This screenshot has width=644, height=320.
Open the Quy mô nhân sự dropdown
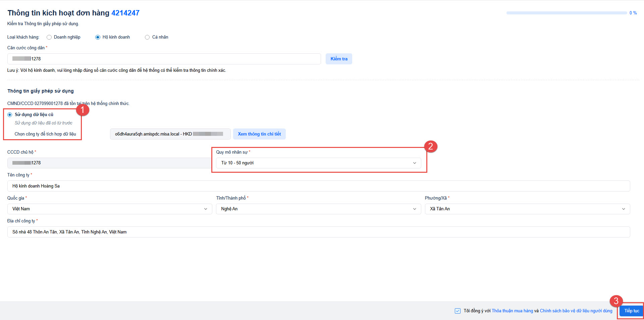point(318,163)
